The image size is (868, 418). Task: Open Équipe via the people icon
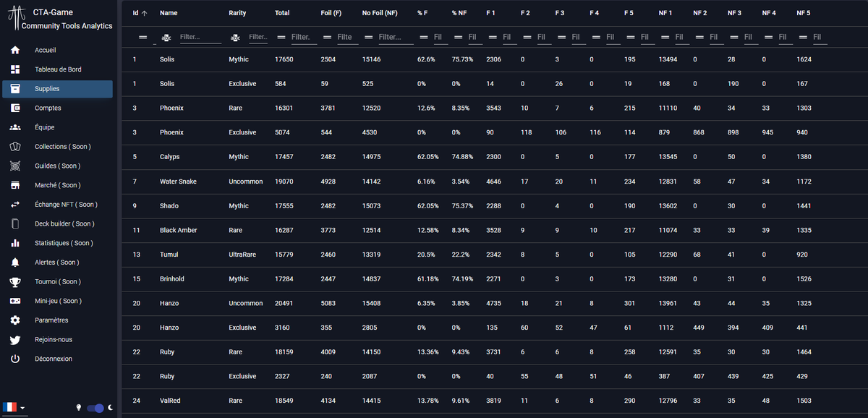(15, 127)
